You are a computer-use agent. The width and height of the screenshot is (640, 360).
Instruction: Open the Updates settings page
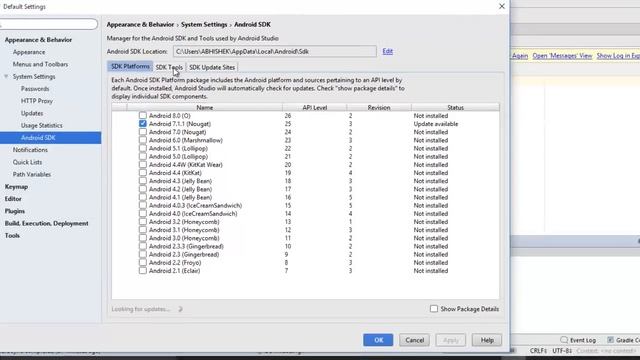[x=32, y=113]
